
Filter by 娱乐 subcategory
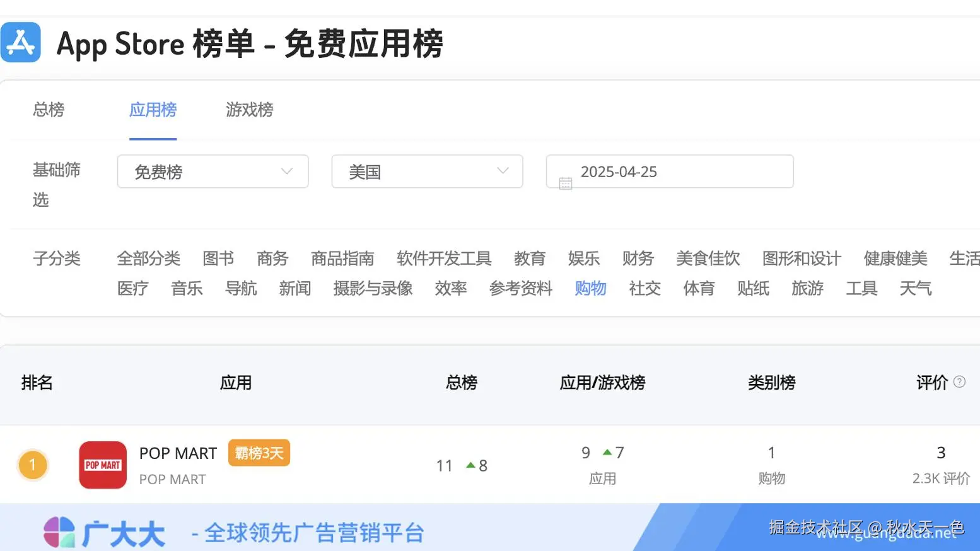point(584,258)
